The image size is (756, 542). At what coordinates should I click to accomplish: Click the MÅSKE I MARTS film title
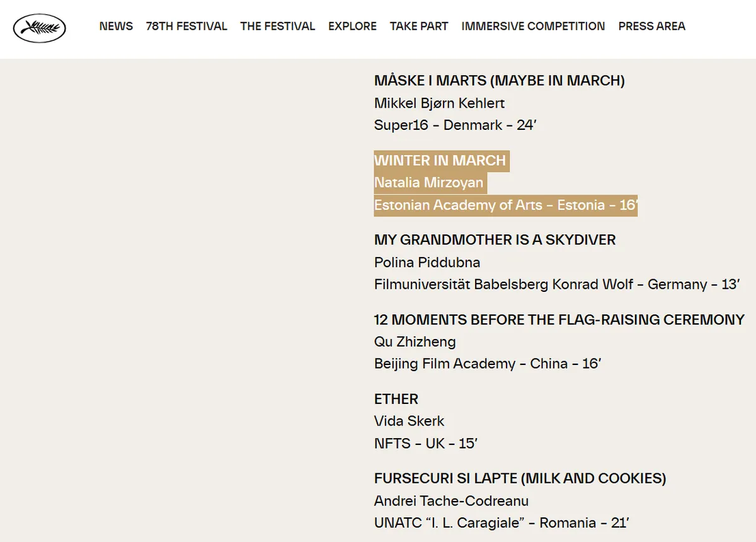pyautogui.click(x=500, y=81)
